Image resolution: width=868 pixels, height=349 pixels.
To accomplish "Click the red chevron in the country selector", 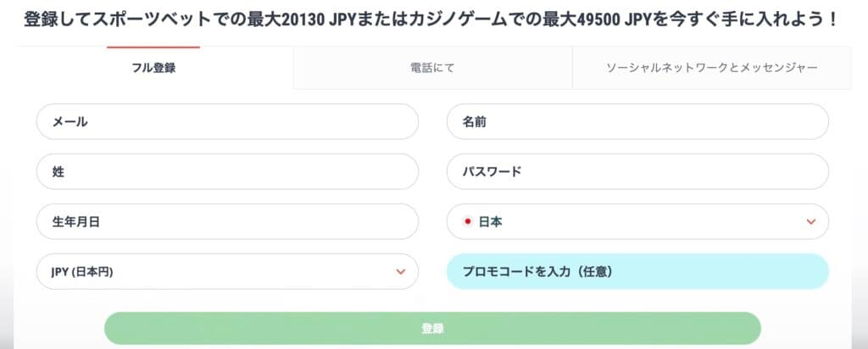I will pos(811,222).
